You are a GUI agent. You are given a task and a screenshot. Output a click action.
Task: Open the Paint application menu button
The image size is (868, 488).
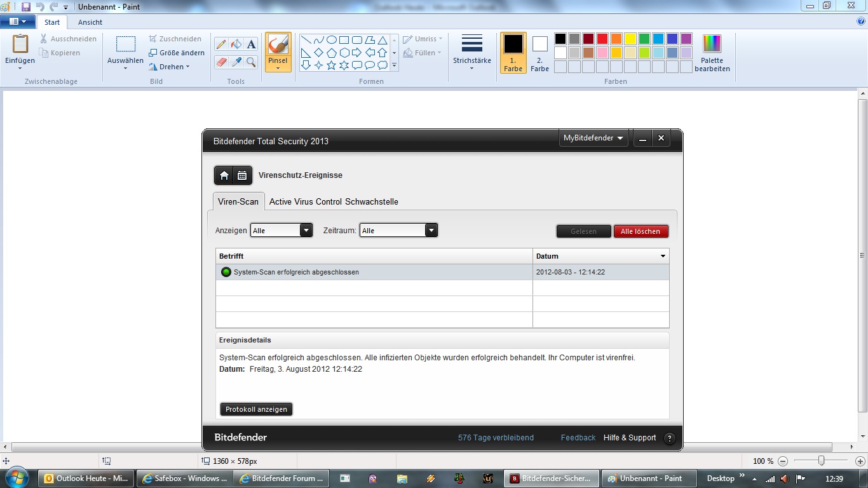[18, 22]
